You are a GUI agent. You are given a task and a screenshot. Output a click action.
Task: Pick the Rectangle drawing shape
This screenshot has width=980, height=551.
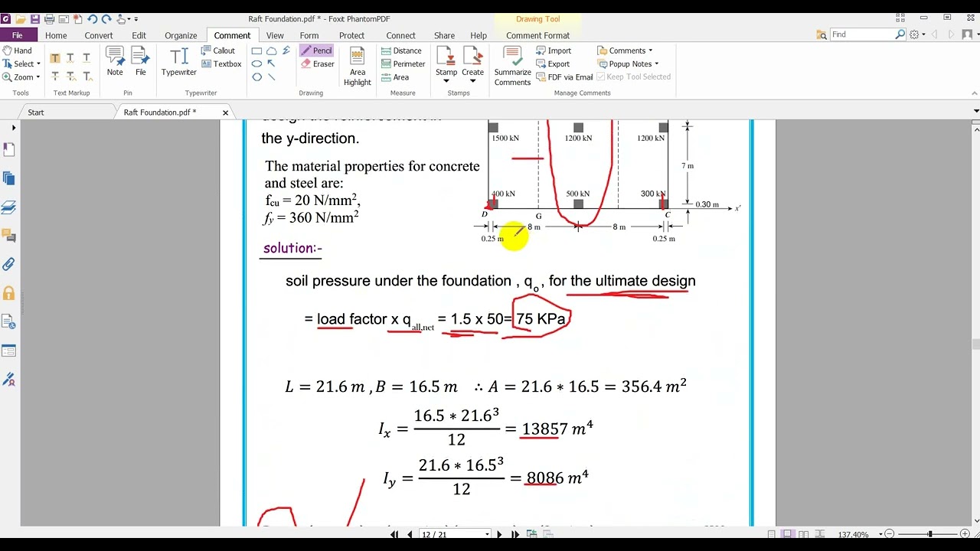257,51
